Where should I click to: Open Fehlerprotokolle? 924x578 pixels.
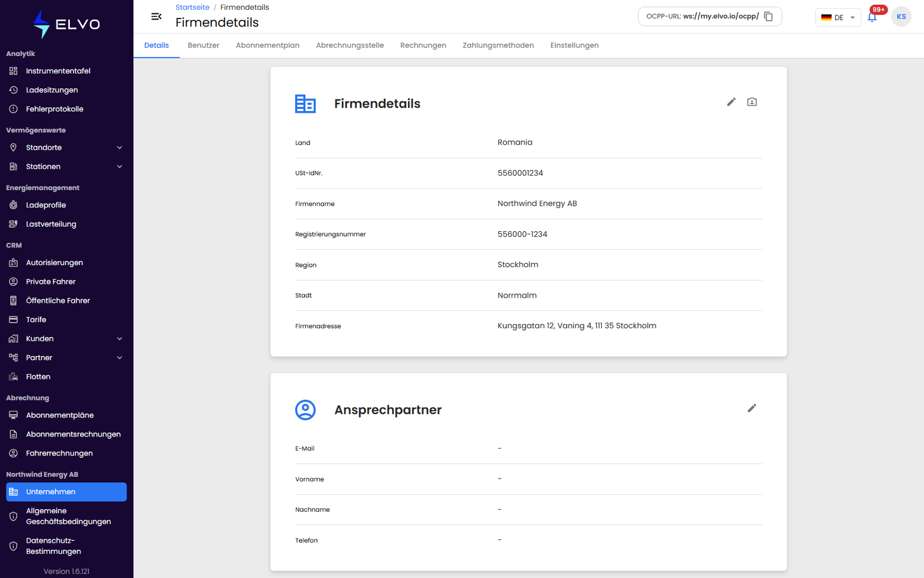pos(66,109)
